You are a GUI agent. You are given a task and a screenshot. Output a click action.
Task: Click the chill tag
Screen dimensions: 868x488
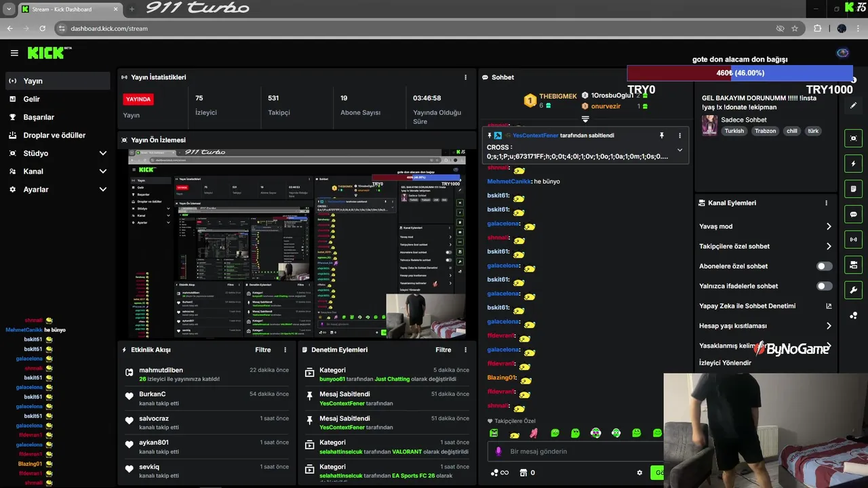pyautogui.click(x=791, y=131)
